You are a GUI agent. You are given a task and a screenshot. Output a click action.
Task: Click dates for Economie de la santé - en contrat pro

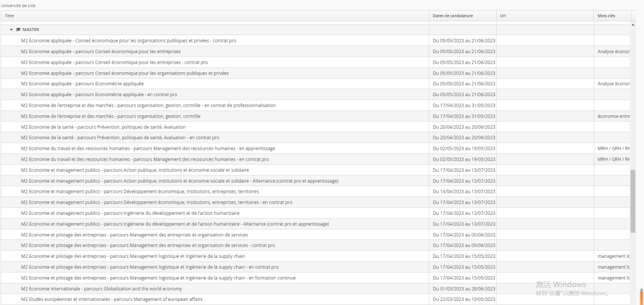464,138
